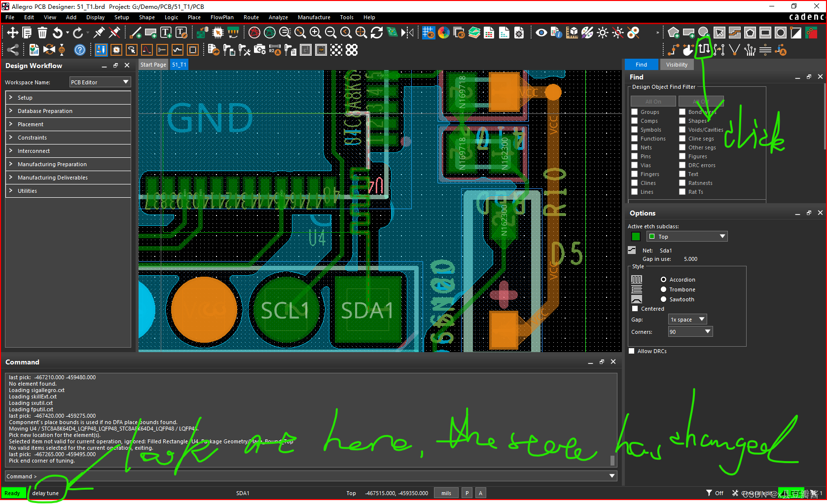Image resolution: width=827 pixels, height=504 pixels.
Task: Tick the Vias find filter checkbox
Action: 635,165
